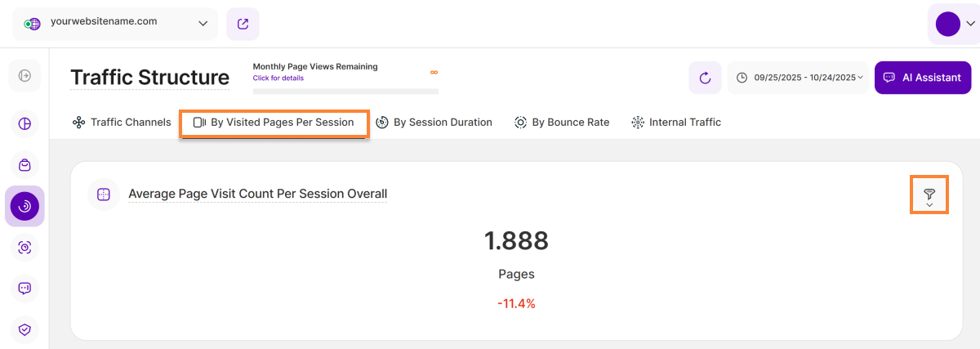Click the Monthly Page Views Remaining progress bar
Image resolution: width=980 pixels, height=349 pixels.
(345, 92)
